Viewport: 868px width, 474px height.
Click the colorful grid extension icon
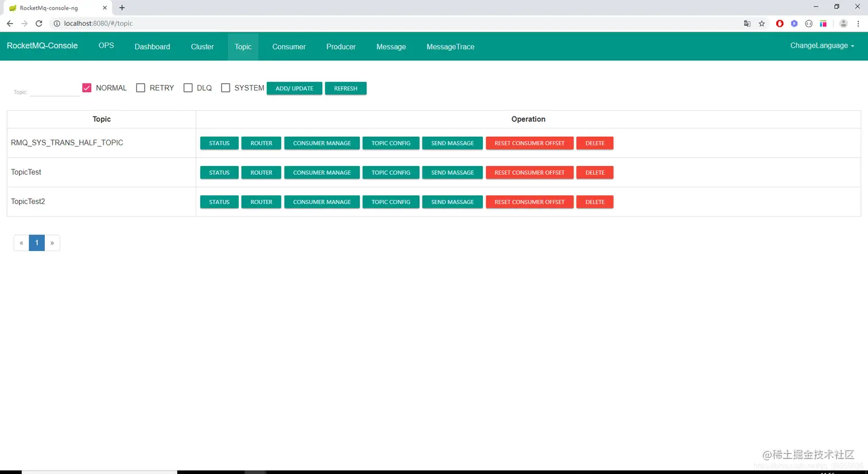823,24
